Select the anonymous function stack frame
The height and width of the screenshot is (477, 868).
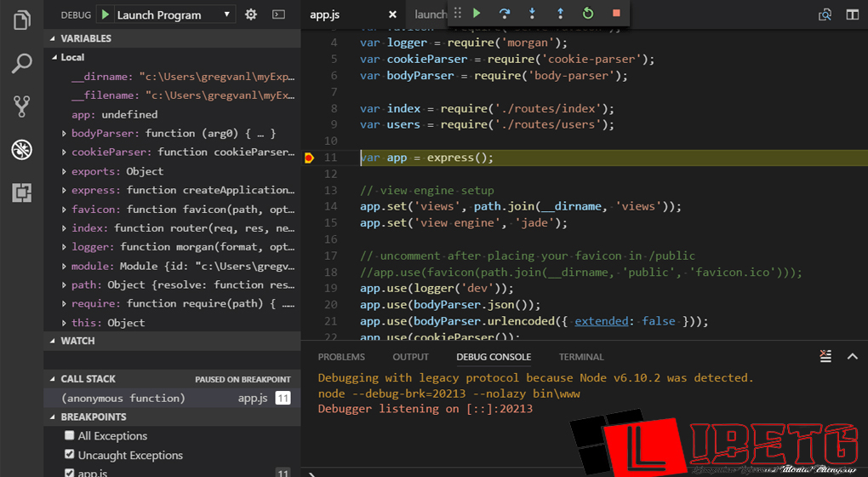(x=172, y=398)
